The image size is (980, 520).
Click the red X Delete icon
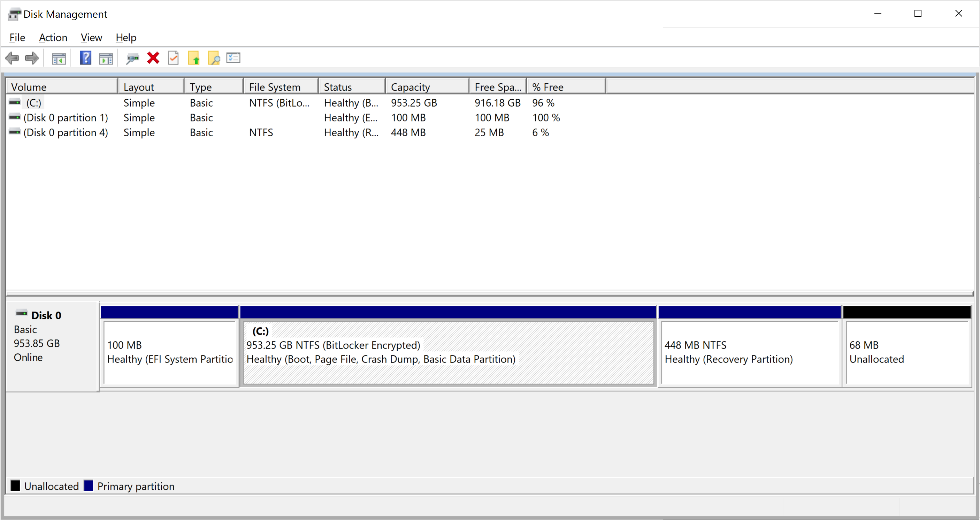pos(153,58)
